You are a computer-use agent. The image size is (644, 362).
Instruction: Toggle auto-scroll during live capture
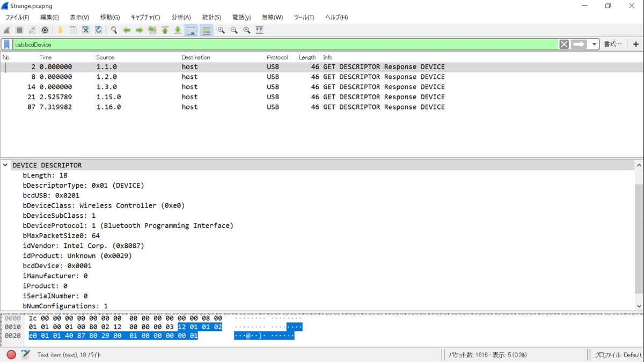click(191, 30)
